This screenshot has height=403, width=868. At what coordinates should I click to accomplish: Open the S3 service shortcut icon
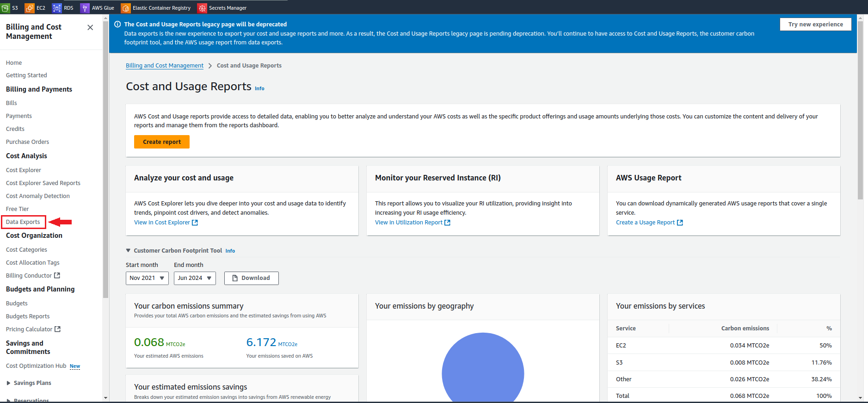pos(6,8)
